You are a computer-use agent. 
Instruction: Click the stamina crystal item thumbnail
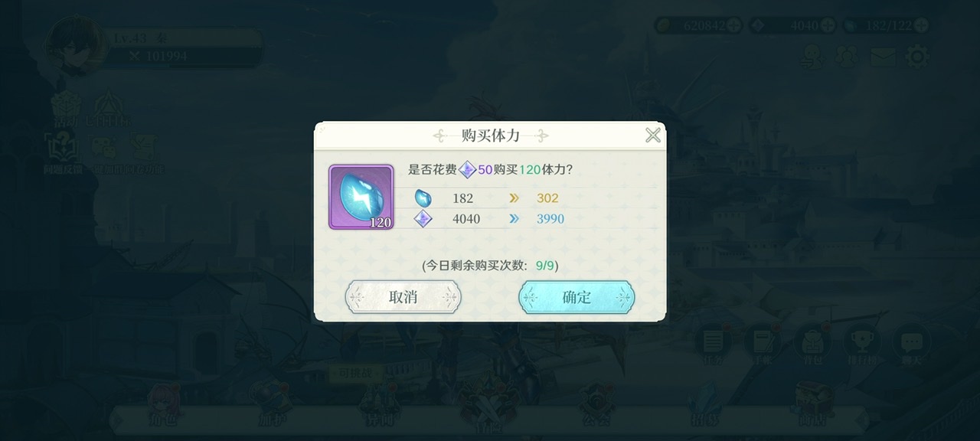pos(361,197)
